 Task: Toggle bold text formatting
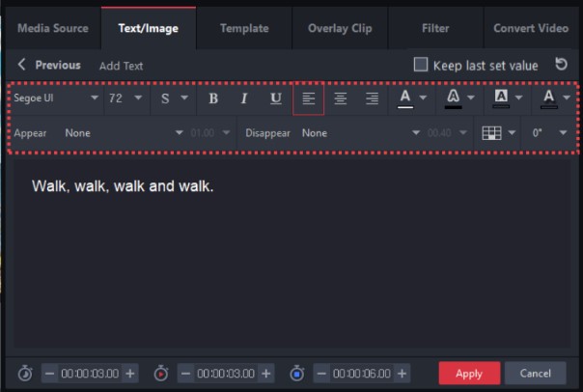(213, 98)
